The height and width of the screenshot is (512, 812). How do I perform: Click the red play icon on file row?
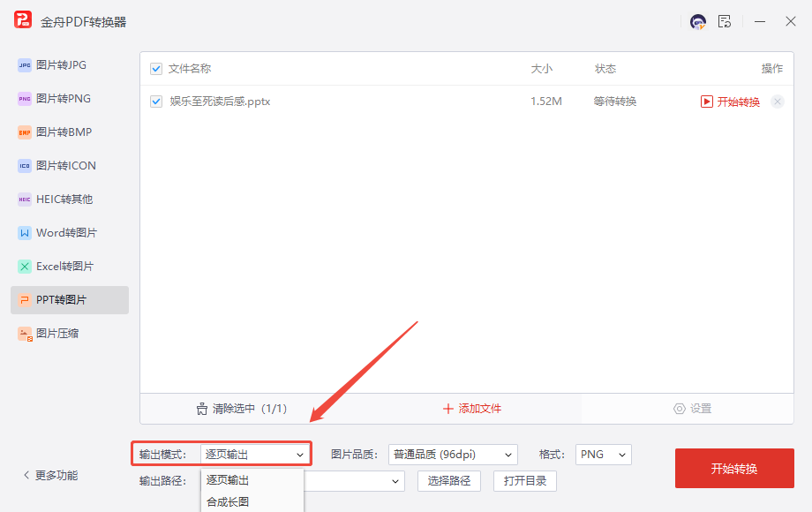[706, 102]
